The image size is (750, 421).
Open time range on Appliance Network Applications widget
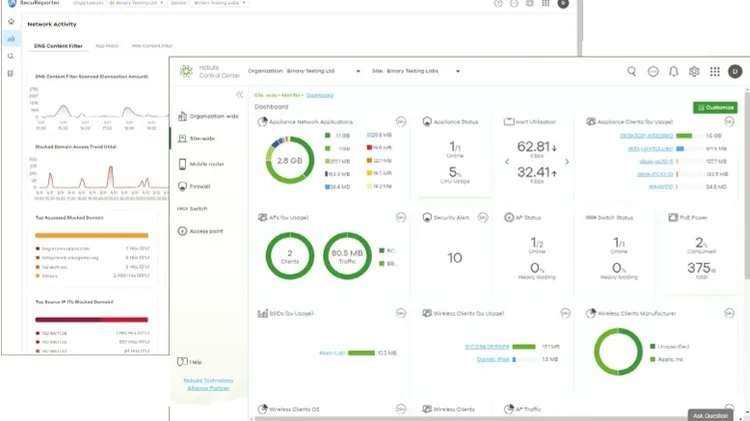[x=401, y=122]
